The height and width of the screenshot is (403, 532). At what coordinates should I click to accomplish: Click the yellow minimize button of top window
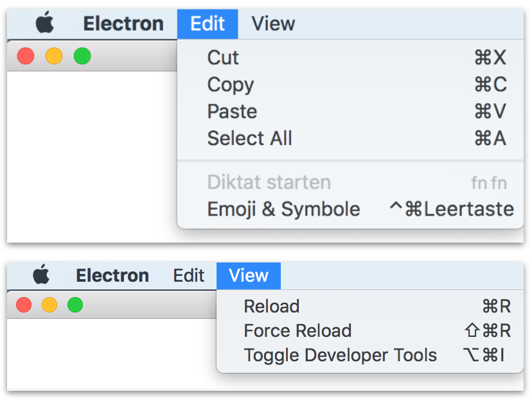54,56
